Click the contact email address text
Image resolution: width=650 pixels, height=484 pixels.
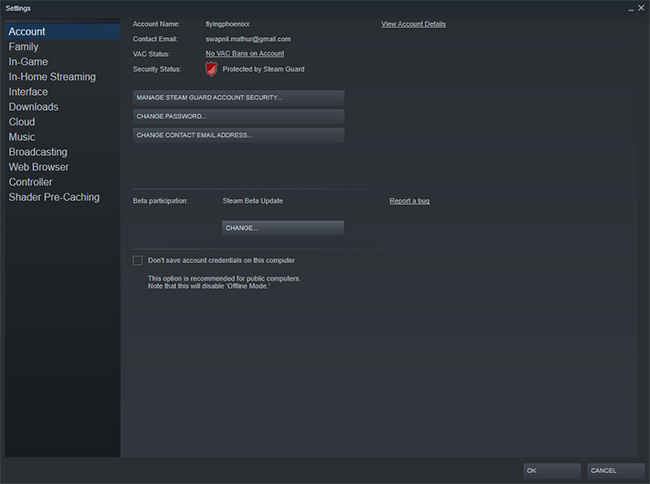[x=248, y=39]
